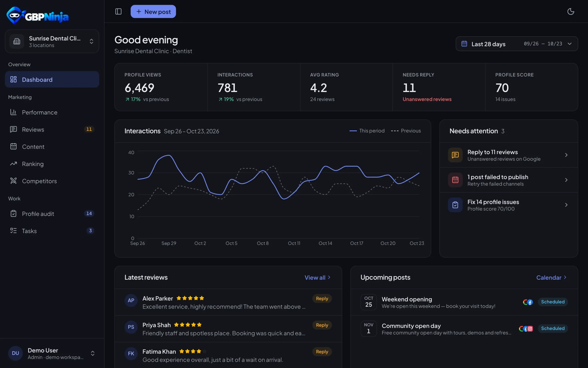Open Profile audit in sidebar
This screenshot has width=588, height=368.
tap(52, 214)
